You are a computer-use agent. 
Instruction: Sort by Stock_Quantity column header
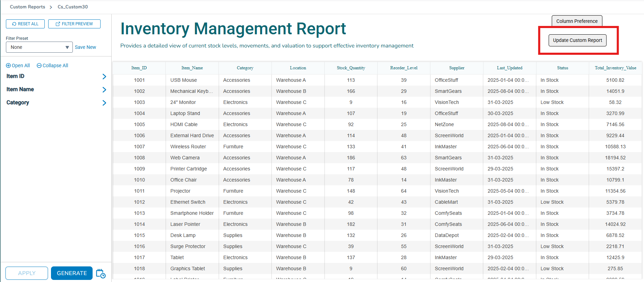(x=351, y=68)
